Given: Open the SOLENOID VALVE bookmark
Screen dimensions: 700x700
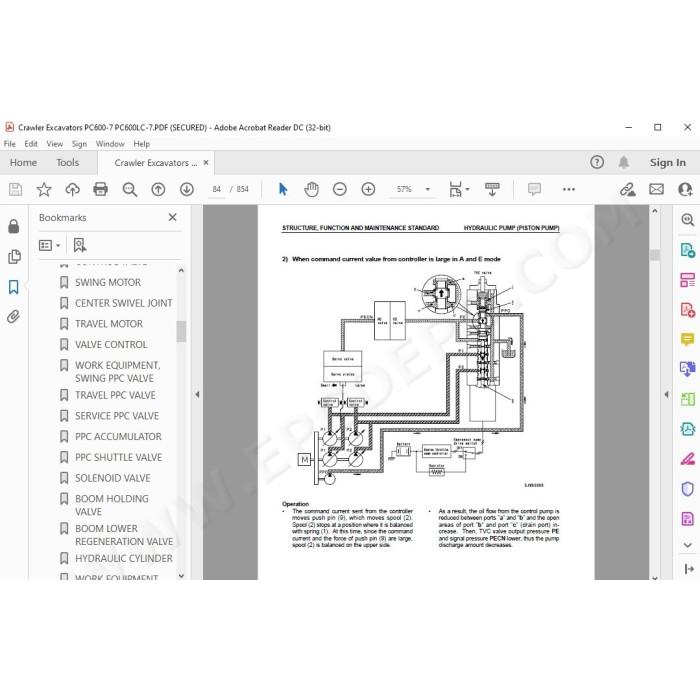Looking at the screenshot, I should [x=112, y=478].
